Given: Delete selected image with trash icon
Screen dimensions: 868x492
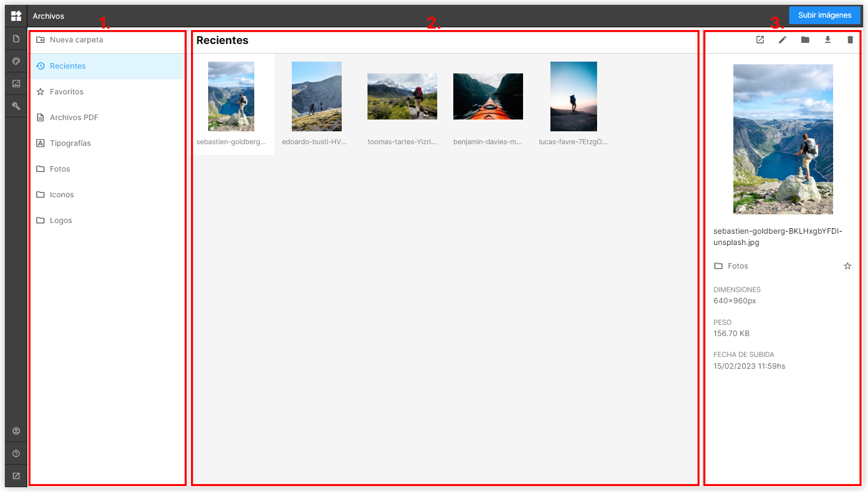Looking at the screenshot, I should [x=850, y=40].
